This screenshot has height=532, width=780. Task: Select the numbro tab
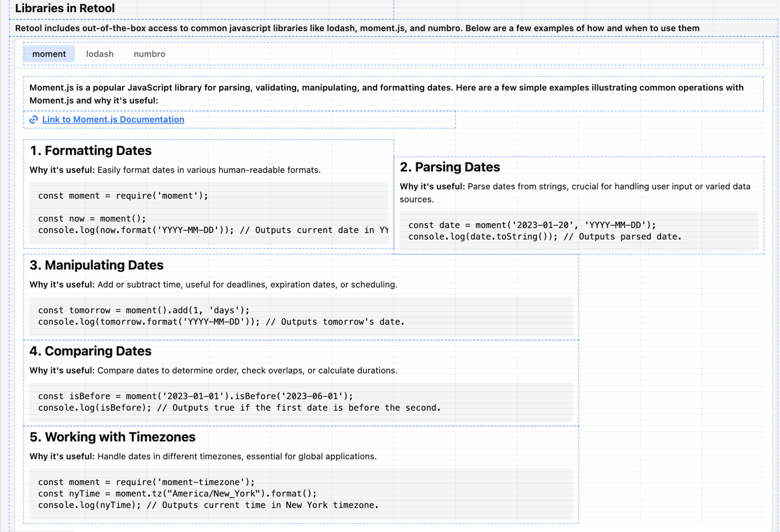149,54
